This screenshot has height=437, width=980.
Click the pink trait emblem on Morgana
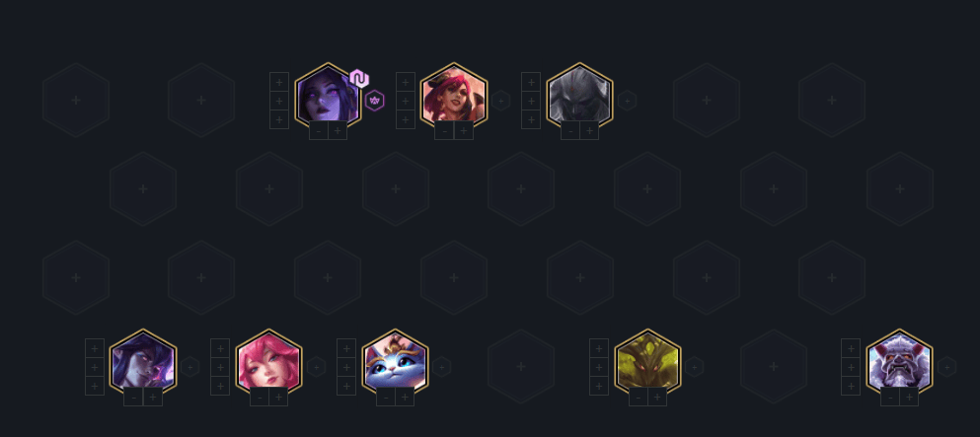point(359,79)
